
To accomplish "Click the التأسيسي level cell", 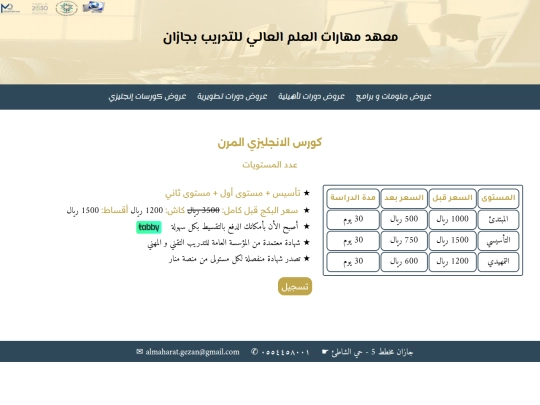I will (498, 240).
